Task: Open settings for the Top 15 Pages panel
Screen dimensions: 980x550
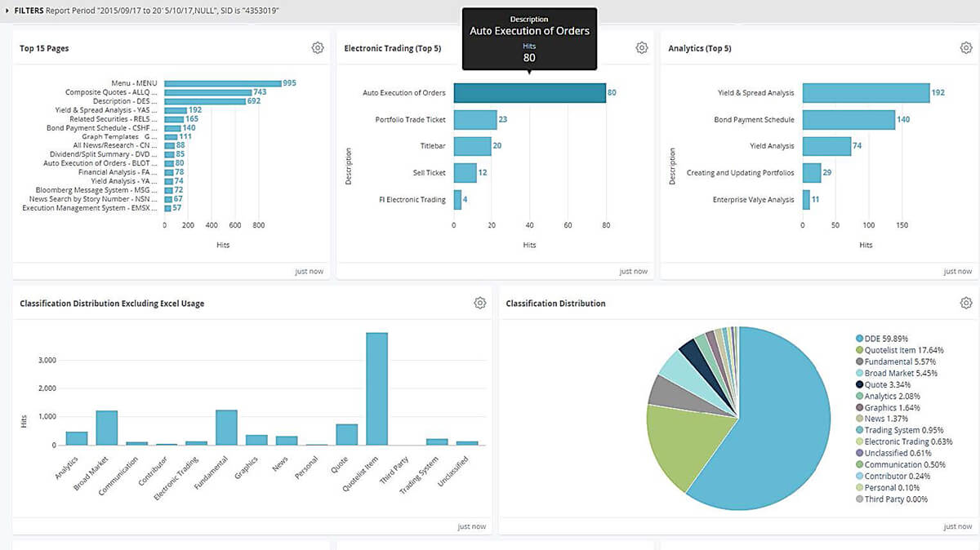Action: pyautogui.click(x=318, y=47)
